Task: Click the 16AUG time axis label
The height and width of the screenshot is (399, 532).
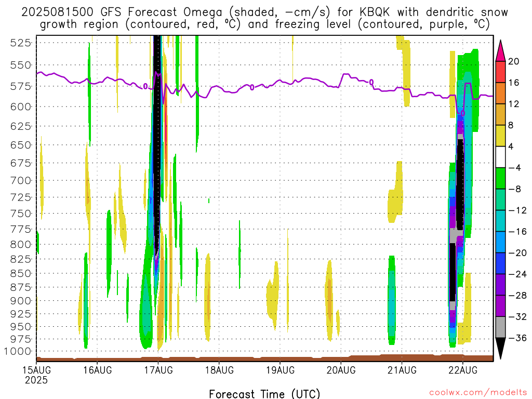Action: (97, 370)
